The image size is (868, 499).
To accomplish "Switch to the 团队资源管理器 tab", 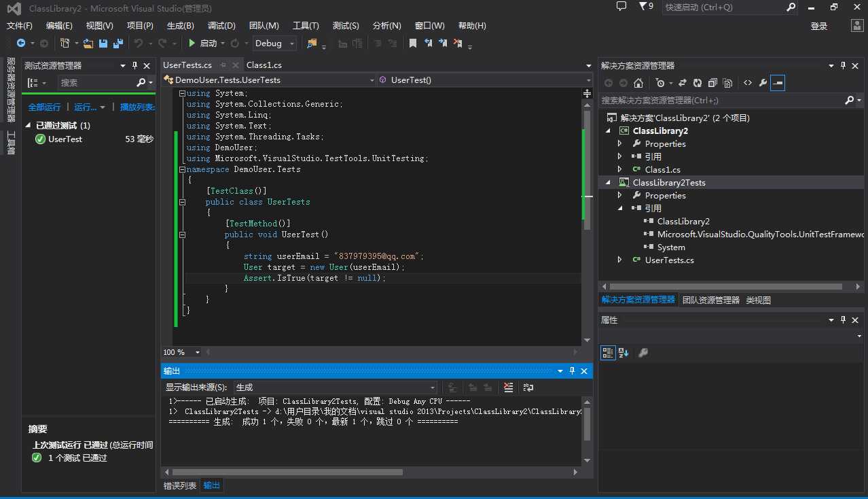I will (710, 300).
